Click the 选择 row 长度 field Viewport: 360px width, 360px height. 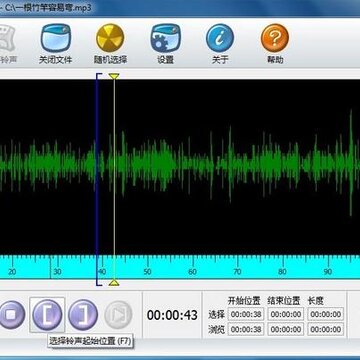coord(326,314)
